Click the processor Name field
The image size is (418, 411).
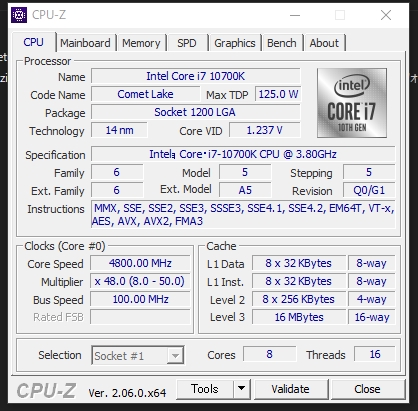click(196, 76)
